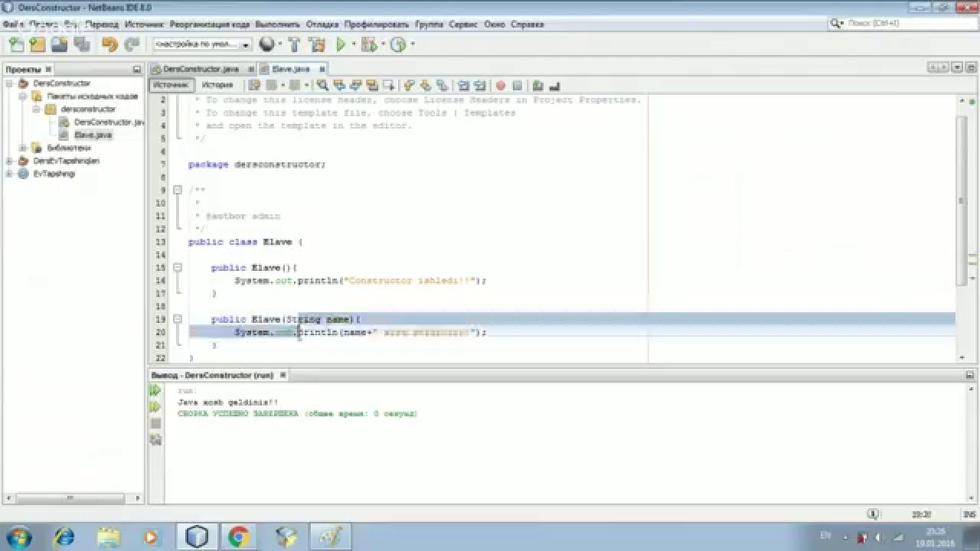
Task: Run the project with the green arrow
Action: pos(341,45)
